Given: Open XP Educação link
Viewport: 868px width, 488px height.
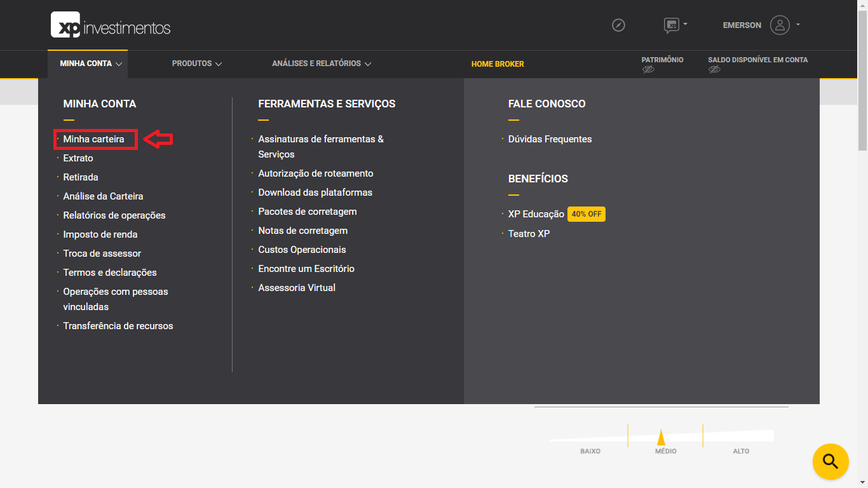Looking at the screenshot, I should [x=536, y=215].
